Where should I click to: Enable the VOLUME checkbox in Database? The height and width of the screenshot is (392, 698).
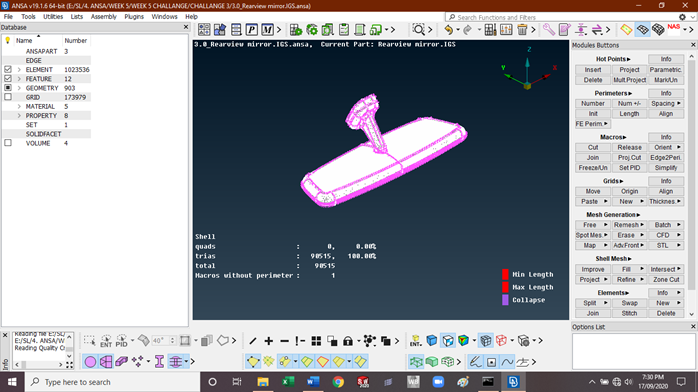[8, 143]
